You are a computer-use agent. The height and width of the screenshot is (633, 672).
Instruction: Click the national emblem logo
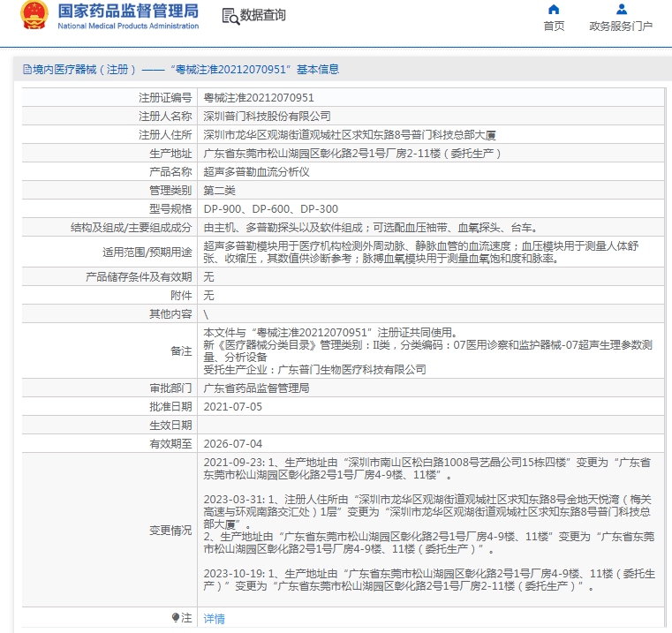point(34,15)
